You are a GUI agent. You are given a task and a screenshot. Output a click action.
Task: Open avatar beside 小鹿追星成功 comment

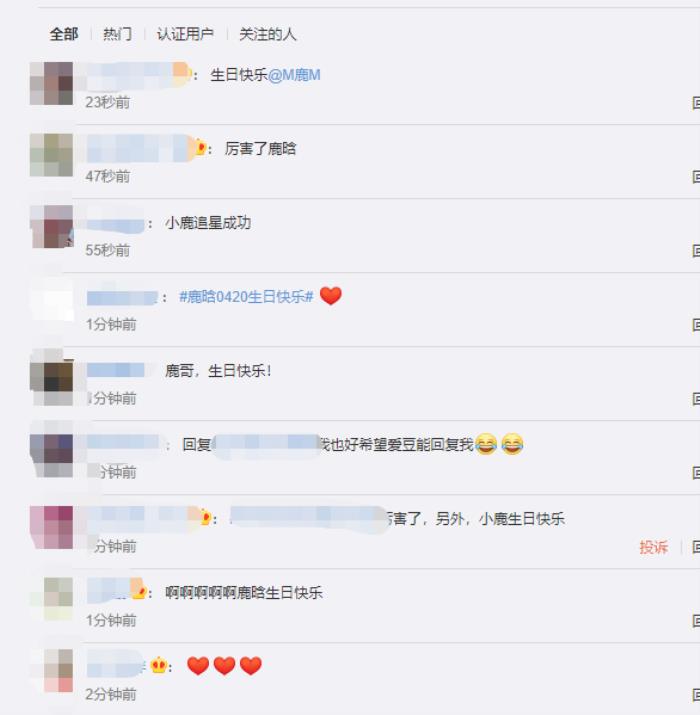(51, 227)
